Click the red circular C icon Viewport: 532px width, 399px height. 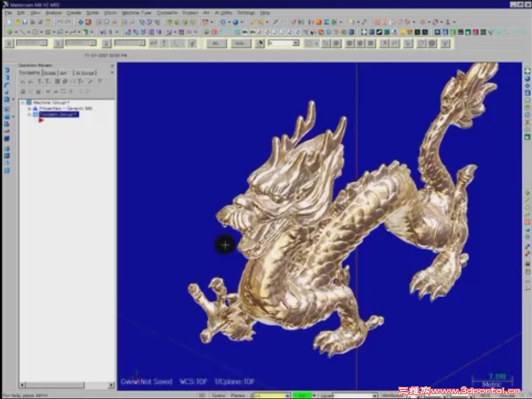pos(214,32)
